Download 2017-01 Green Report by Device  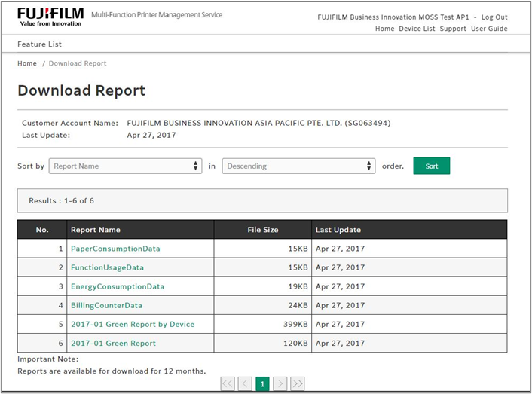click(133, 324)
